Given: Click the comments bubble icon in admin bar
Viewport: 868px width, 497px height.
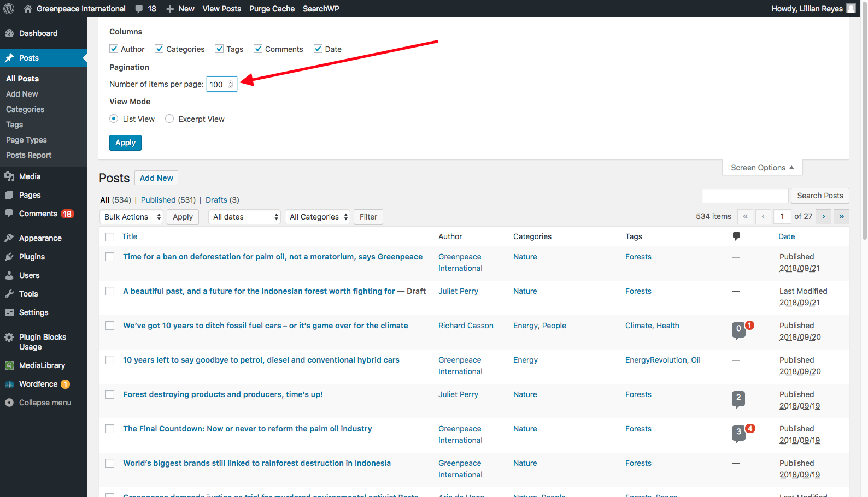Looking at the screenshot, I should [x=139, y=9].
